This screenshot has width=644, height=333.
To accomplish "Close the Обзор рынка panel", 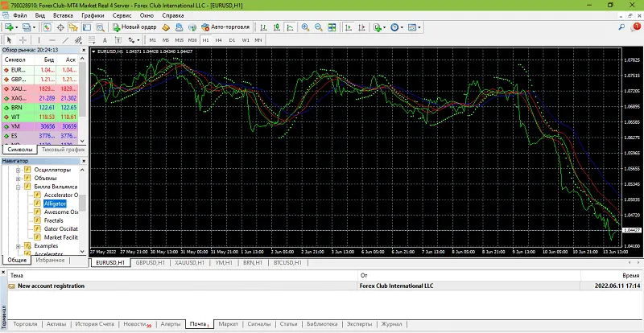I will 84,50.
